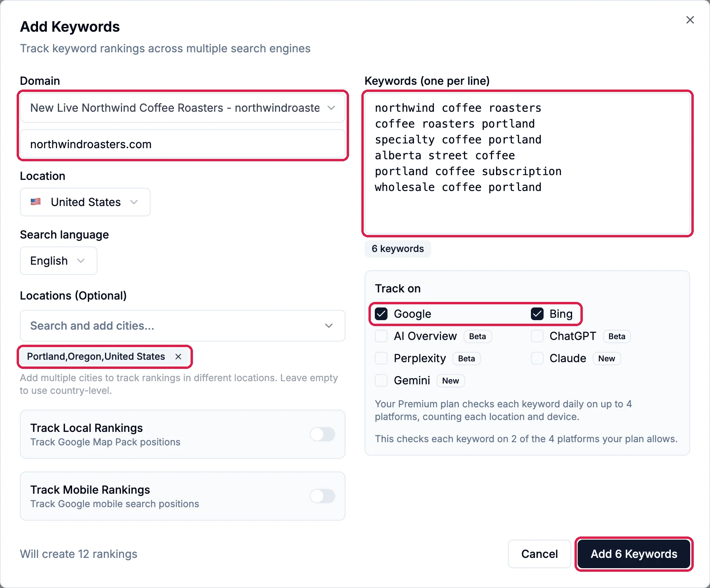Click the New badge beside Claude
The height and width of the screenshot is (588, 710).
(607, 359)
